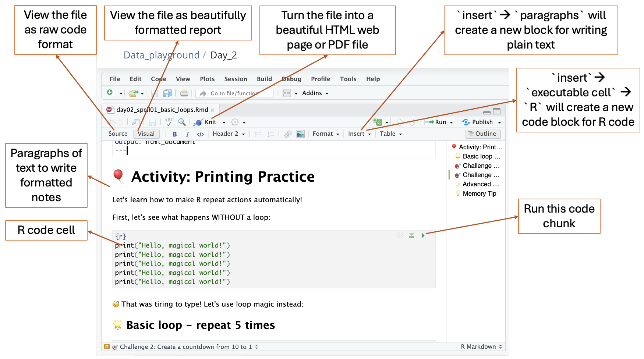Select the day02_spell01_basic_loops.Rmd tab

(x=162, y=110)
